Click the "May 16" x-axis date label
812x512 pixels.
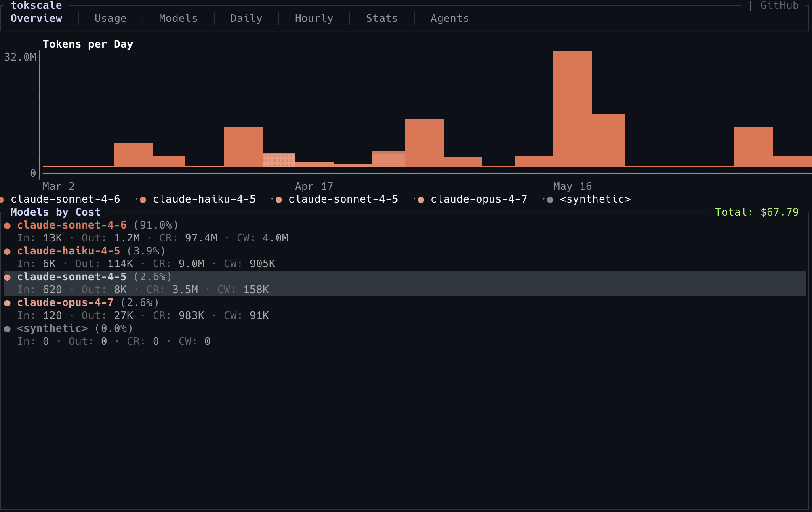pyautogui.click(x=572, y=186)
